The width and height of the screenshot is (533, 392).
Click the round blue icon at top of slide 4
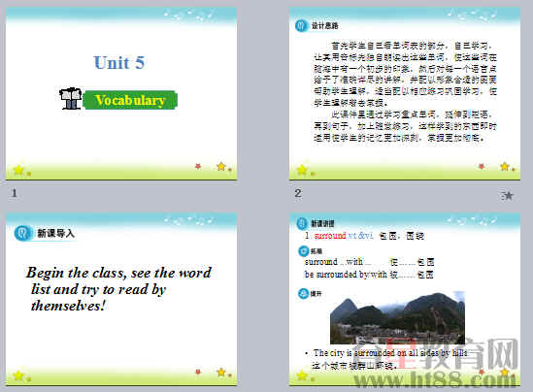302,223
